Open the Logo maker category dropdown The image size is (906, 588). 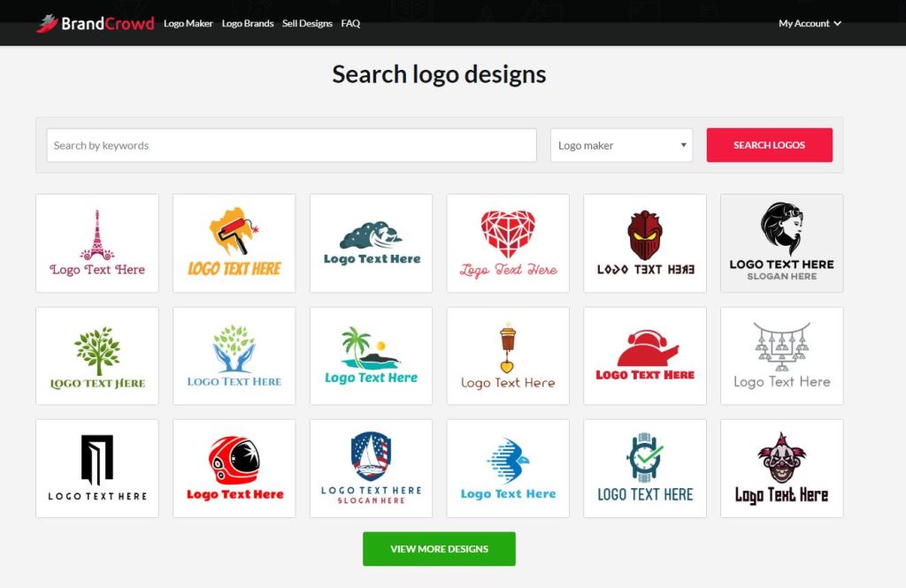tap(622, 146)
